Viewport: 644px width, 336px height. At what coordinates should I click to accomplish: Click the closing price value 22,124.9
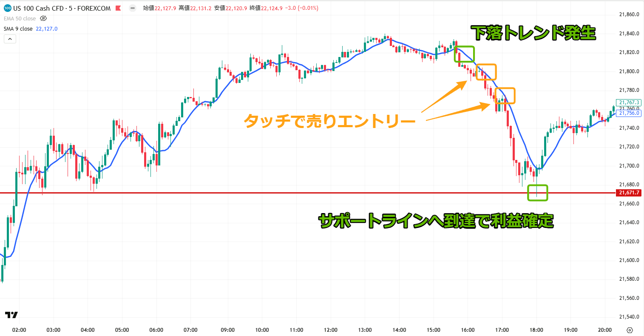(272, 8)
